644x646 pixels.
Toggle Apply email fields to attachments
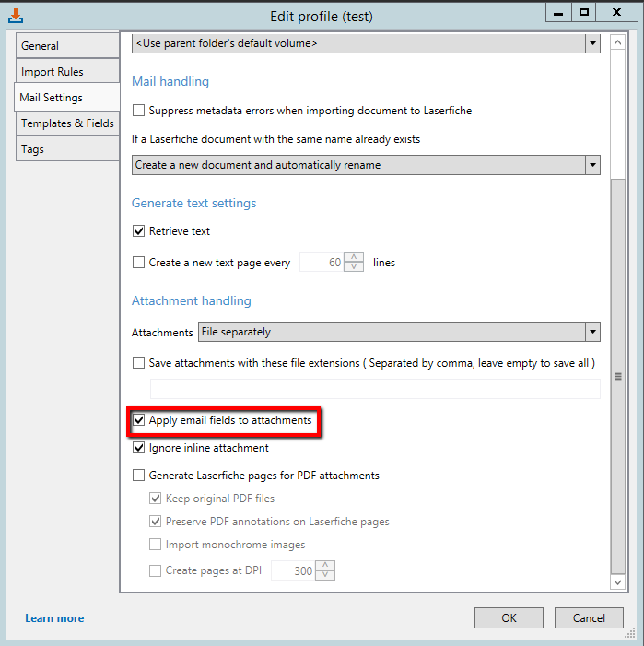tap(139, 420)
